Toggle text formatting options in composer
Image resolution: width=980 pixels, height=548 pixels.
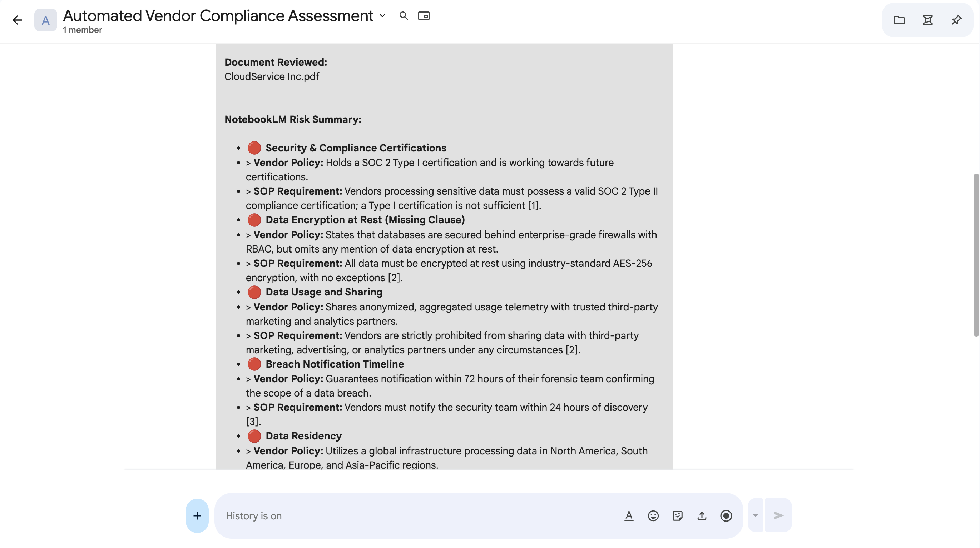point(629,516)
